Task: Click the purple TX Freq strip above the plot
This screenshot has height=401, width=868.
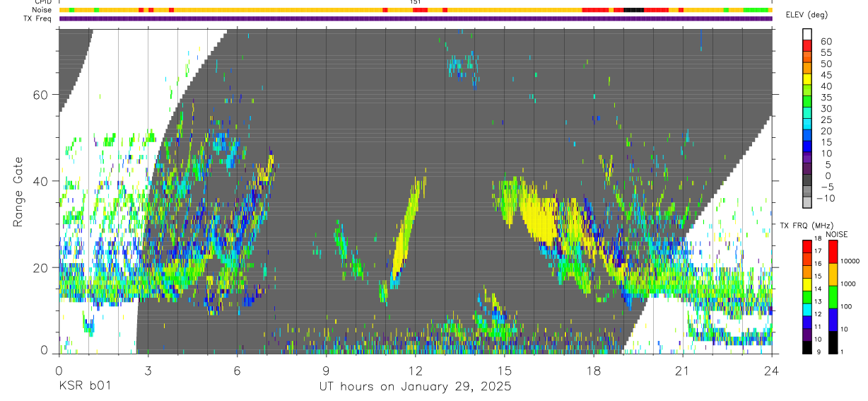Action: pos(415,18)
